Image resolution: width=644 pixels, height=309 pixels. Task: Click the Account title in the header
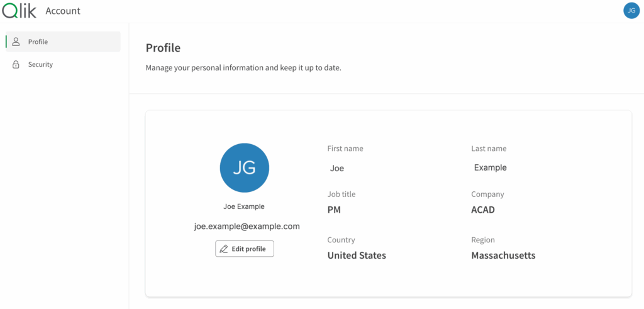tap(63, 11)
